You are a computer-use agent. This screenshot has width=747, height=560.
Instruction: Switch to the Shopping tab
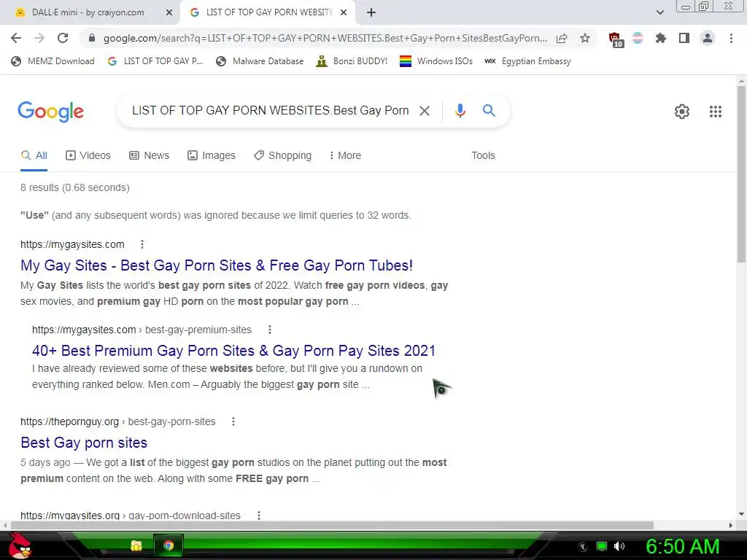click(282, 155)
